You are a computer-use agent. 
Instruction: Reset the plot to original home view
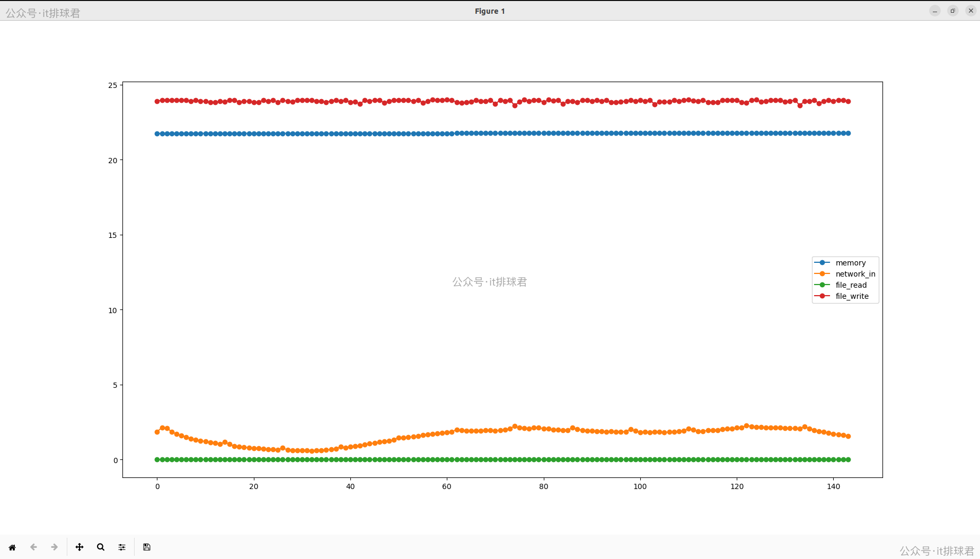[x=12, y=547]
